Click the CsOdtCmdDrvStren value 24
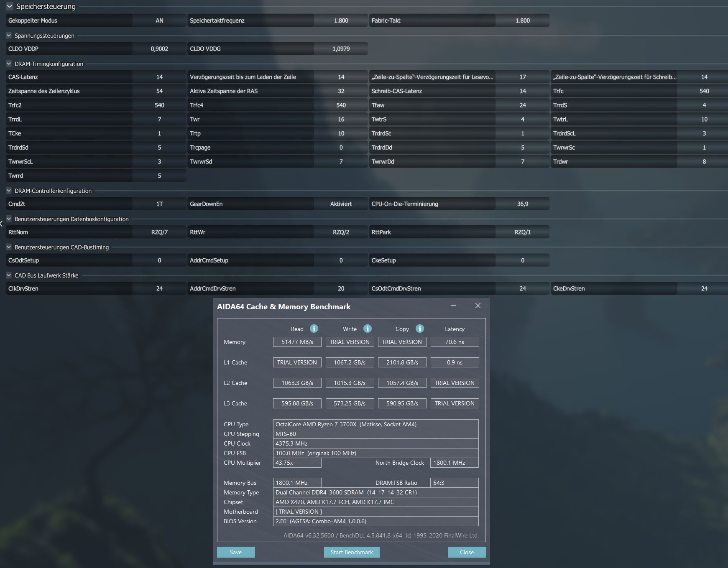Viewport: 728px width, 568px height. [x=523, y=289]
